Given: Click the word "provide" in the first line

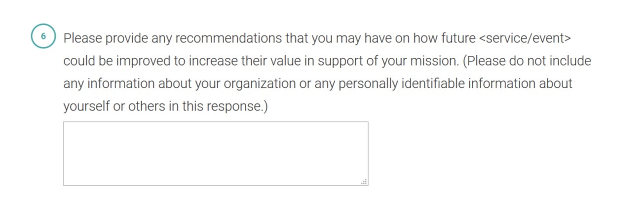Looking at the screenshot, I should pyautogui.click(x=126, y=38).
